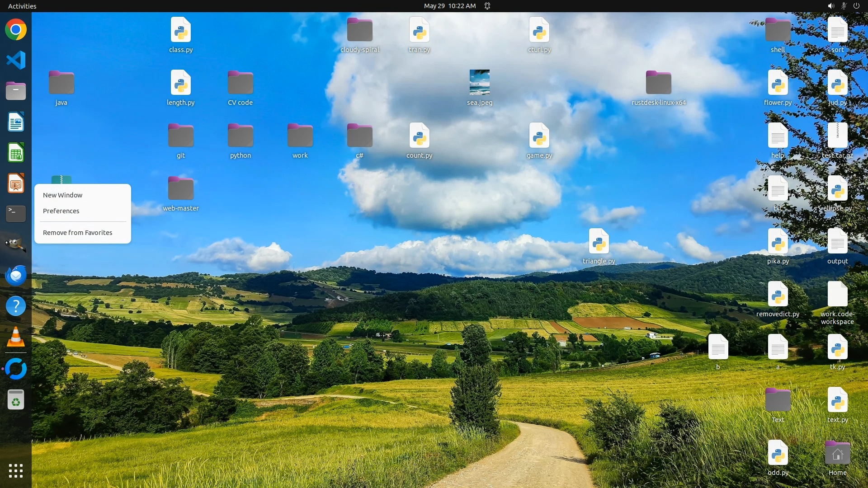Open Google Chrome from the dock
The height and width of the screenshot is (488, 868).
[x=16, y=30]
